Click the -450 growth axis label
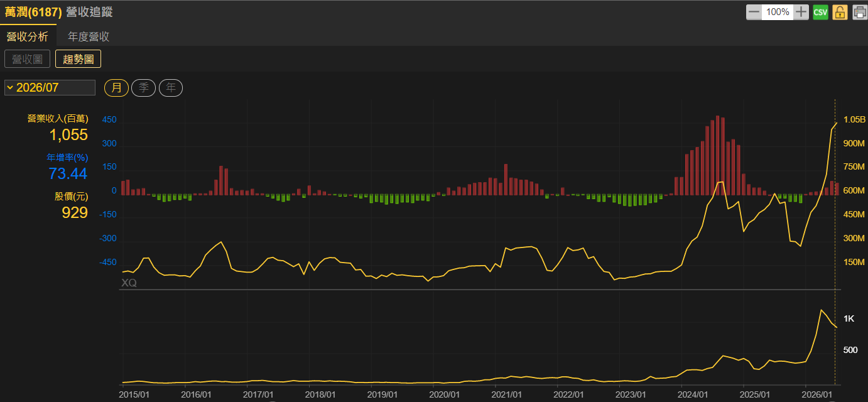868x402 pixels. tap(108, 262)
